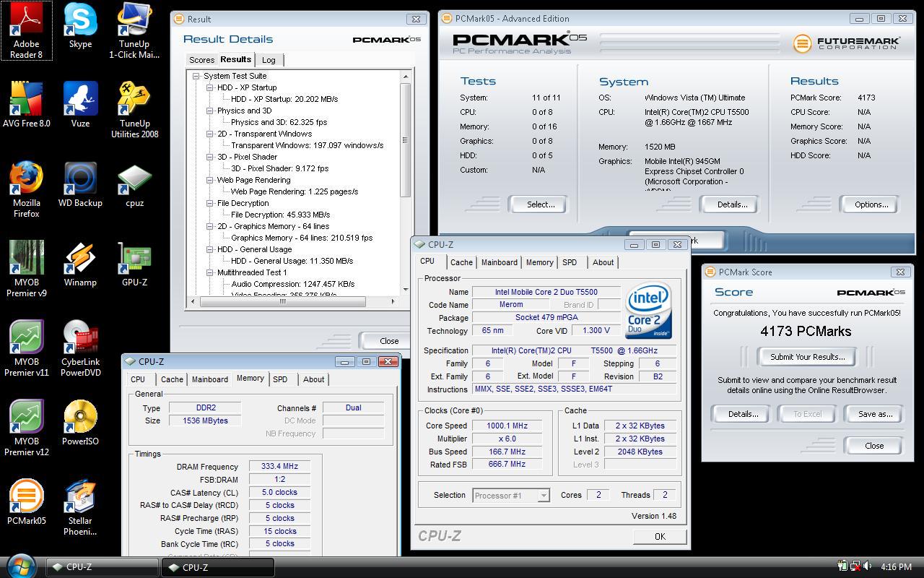The width and height of the screenshot is (924, 578).
Task: Open the cpuz desktop icon
Action: pyautogui.click(x=134, y=184)
